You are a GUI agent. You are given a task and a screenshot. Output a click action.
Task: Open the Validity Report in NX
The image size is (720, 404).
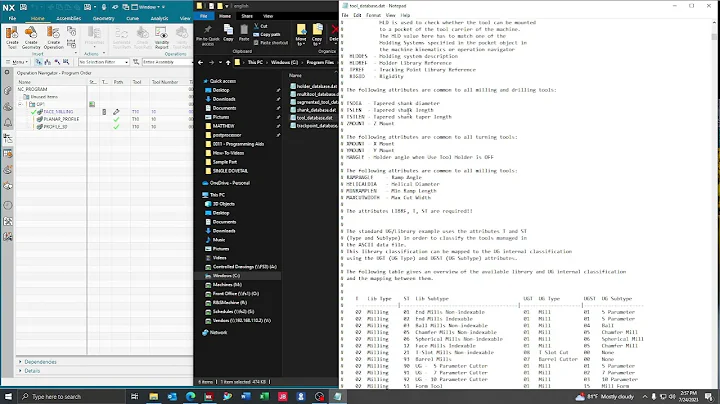[161, 37]
